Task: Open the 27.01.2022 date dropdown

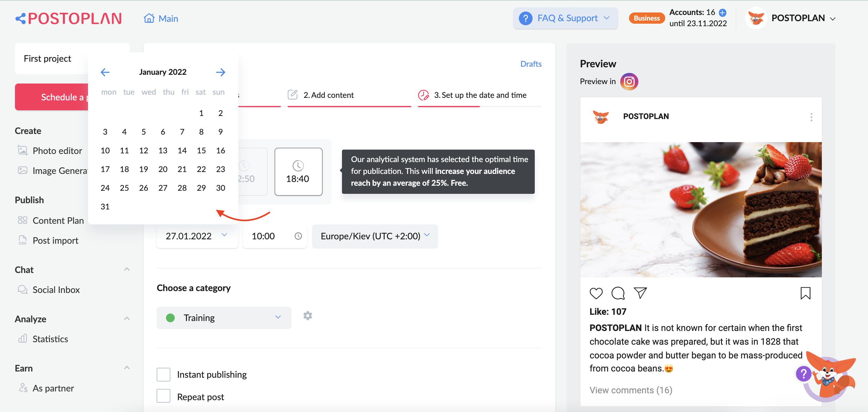Action: [197, 236]
